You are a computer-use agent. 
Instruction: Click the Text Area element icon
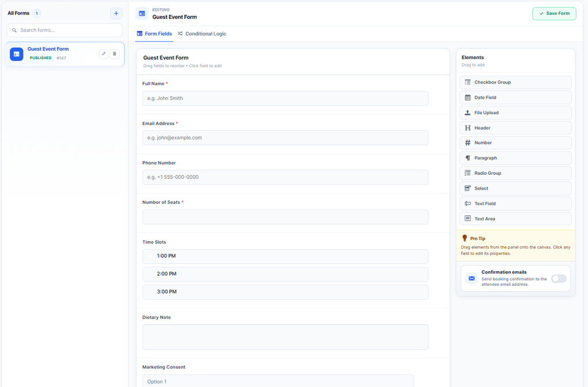[467, 219]
